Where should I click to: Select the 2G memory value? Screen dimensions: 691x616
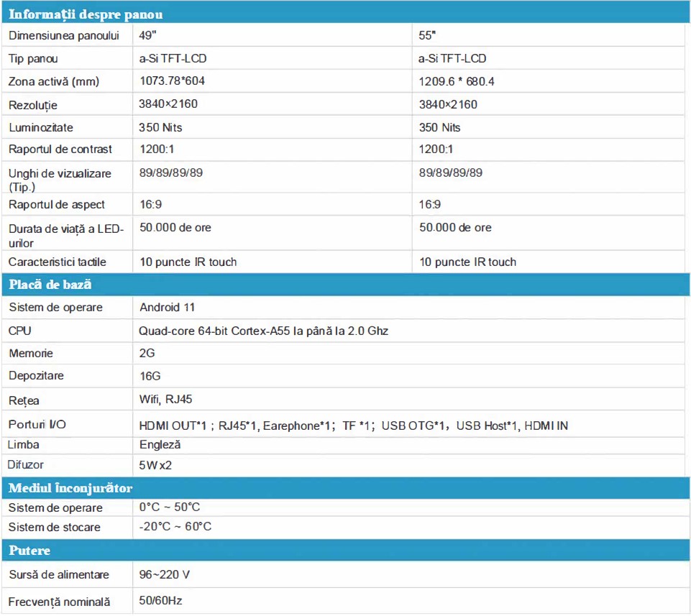pyautogui.click(x=147, y=353)
